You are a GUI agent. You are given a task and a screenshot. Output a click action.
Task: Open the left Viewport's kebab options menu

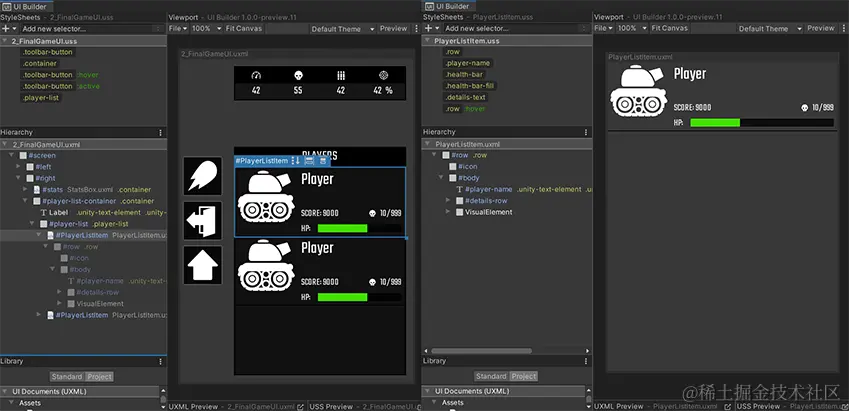coord(415,28)
